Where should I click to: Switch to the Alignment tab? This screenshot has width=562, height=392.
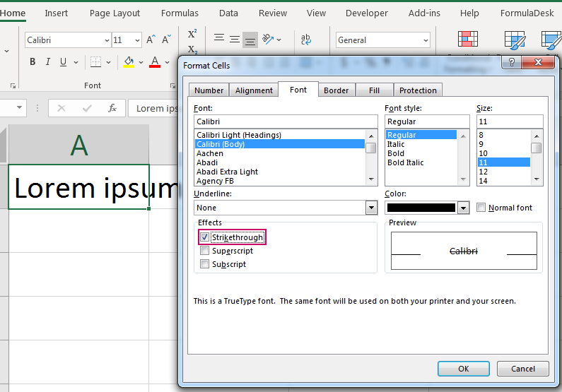pyautogui.click(x=254, y=90)
